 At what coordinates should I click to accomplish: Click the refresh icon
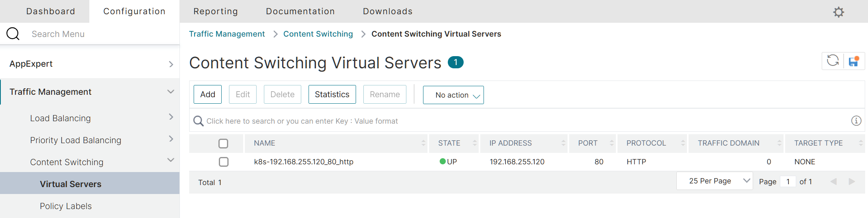coord(833,61)
